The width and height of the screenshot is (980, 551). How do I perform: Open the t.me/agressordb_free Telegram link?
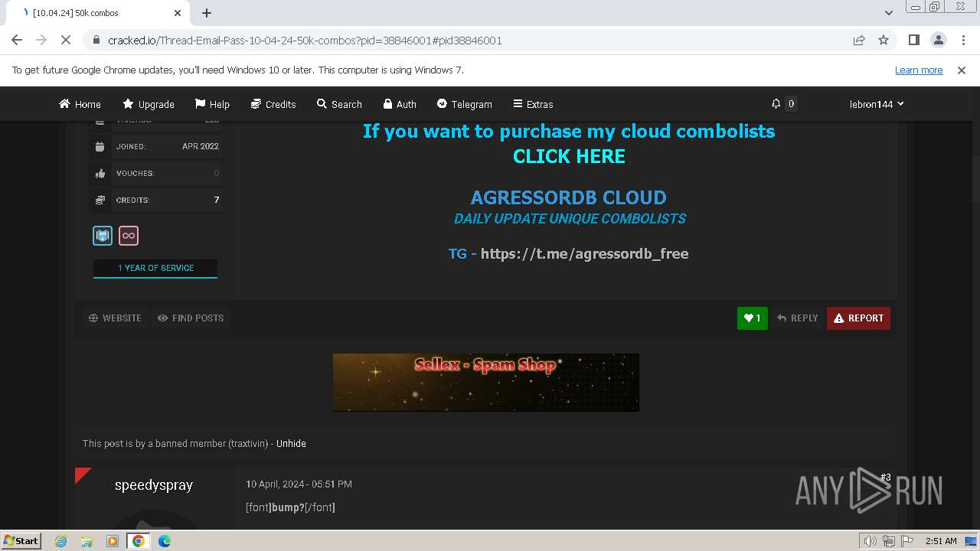[584, 253]
